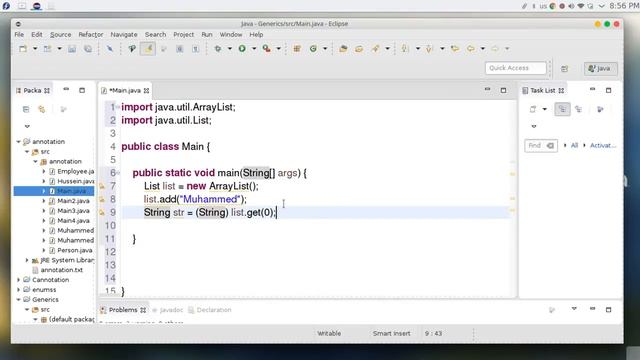Click Smart Insert in status bar
Screen dimensions: 640x360
click(391, 333)
